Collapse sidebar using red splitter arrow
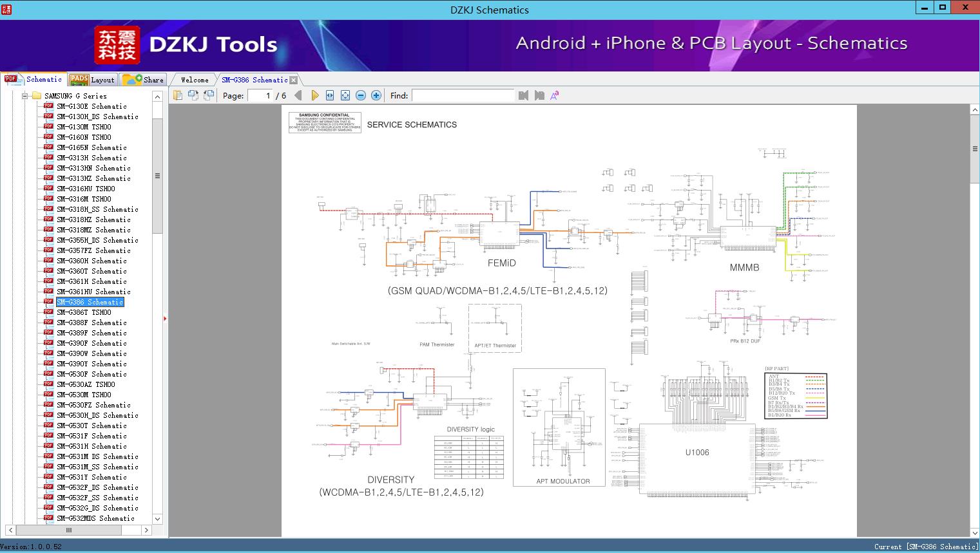This screenshot has width=980, height=553. [165, 318]
